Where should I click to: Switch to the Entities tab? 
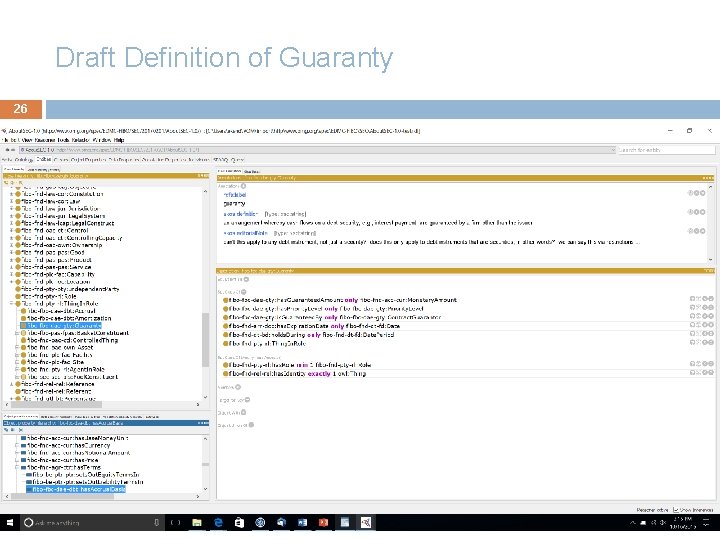(x=44, y=160)
